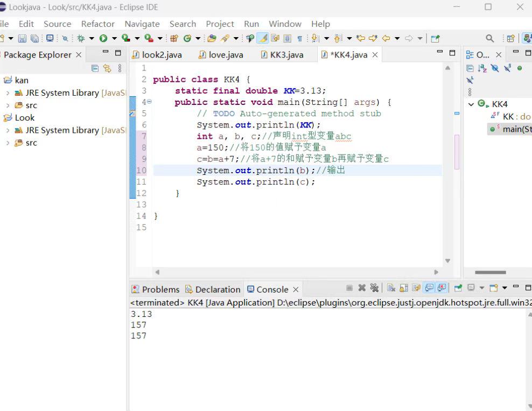Toggle Scroll Lock in Console toolbar

(404, 288)
